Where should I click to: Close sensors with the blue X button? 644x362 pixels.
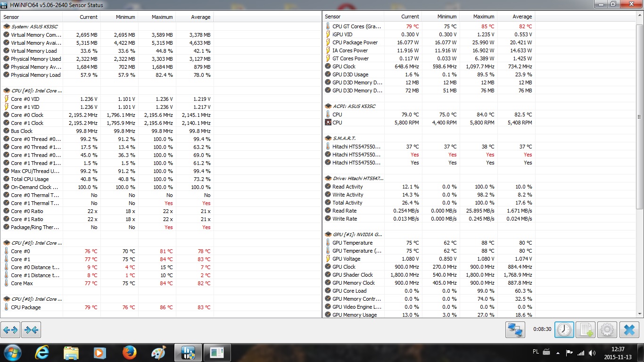click(x=629, y=330)
